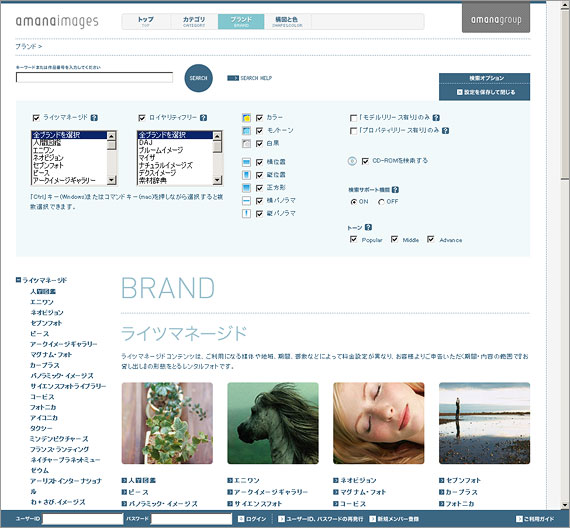Toggle CD-ROMを検索する checkbox

coord(365,161)
